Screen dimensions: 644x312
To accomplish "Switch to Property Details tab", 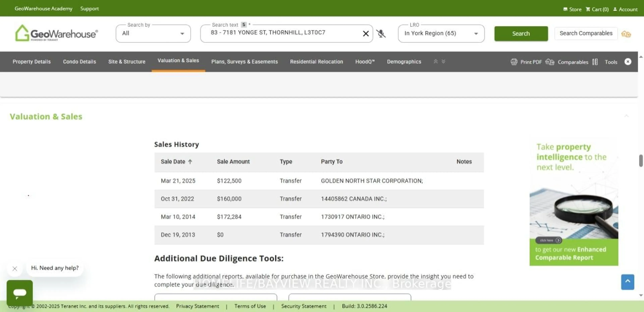I will pyautogui.click(x=32, y=62).
